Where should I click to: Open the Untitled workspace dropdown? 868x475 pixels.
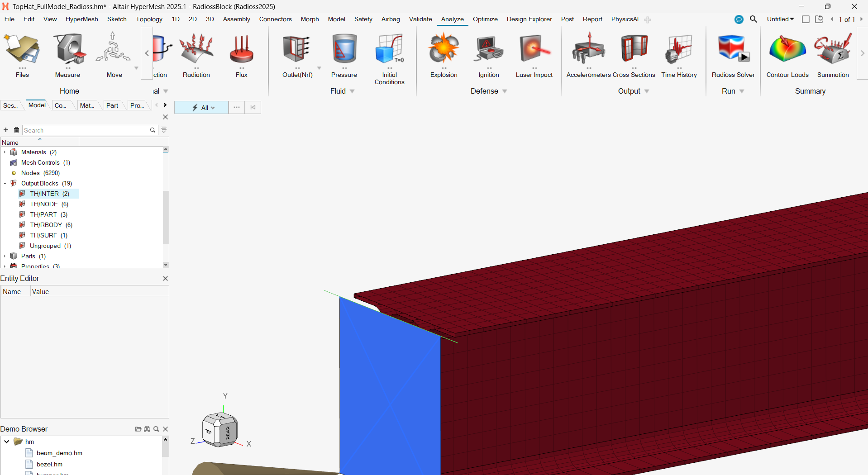[780, 19]
